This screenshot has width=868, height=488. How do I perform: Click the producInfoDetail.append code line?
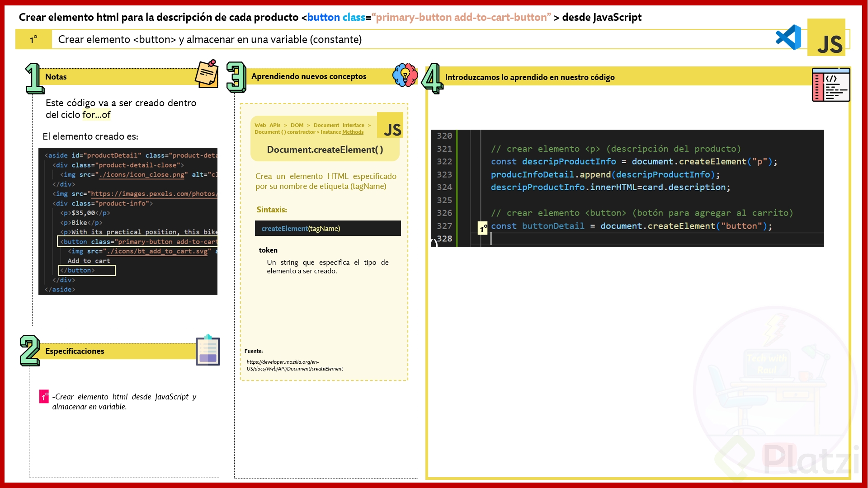click(605, 174)
